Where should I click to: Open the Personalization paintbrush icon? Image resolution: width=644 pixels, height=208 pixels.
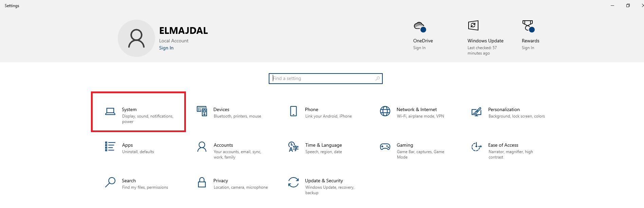click(x=476, y=111)
